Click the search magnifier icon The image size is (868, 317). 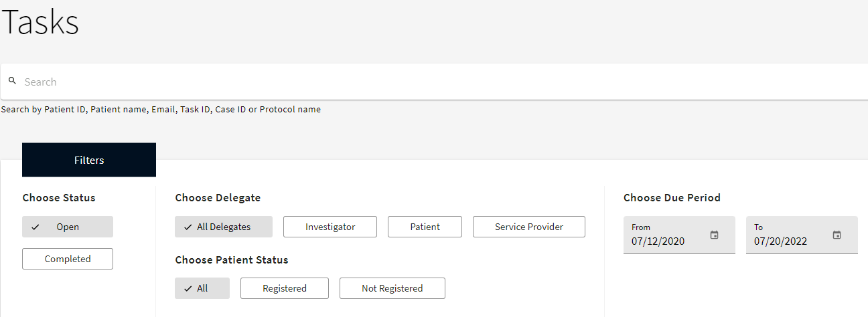(x=12, y=81)
